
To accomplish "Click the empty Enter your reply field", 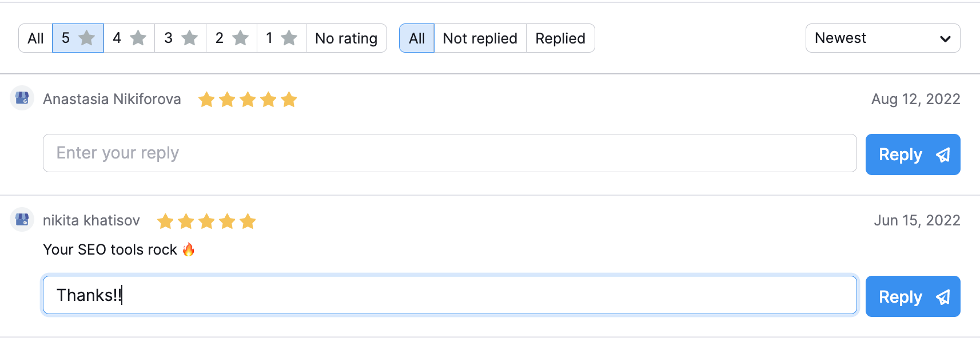I will 450,153.
